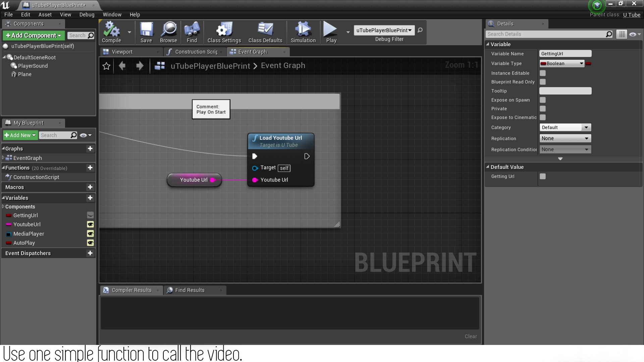The width and height of the screenshot is (644, 362).
Task: Enable Instance Editable for GettingUrl
Action: (543, 73)
